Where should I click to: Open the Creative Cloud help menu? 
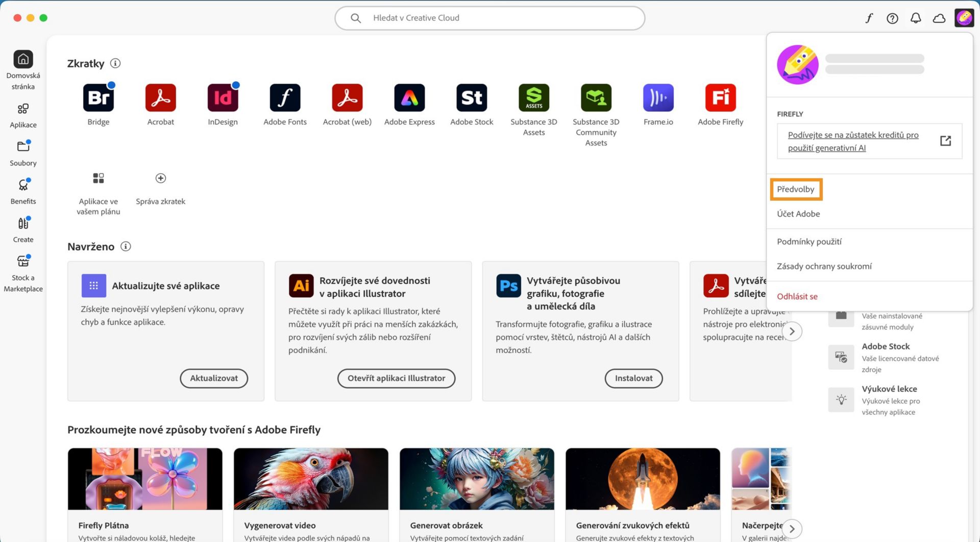pyautogui.click(x=893, y=18)
